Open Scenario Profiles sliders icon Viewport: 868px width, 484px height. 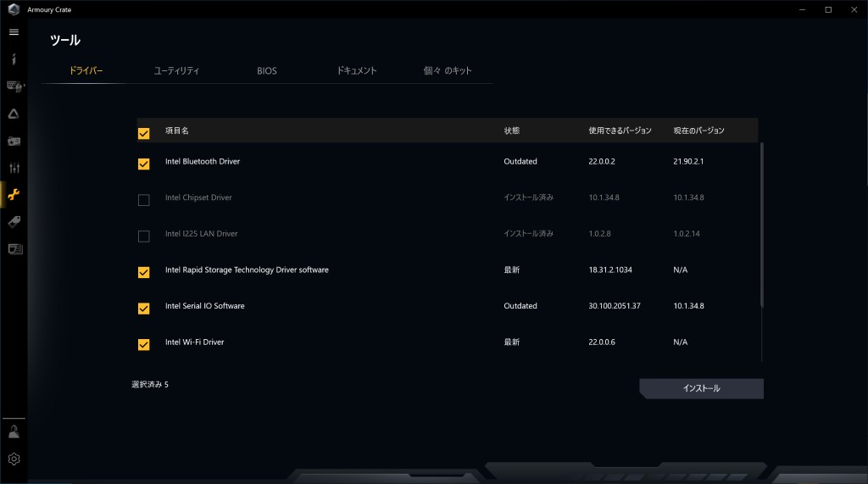(x=14, y=168)
